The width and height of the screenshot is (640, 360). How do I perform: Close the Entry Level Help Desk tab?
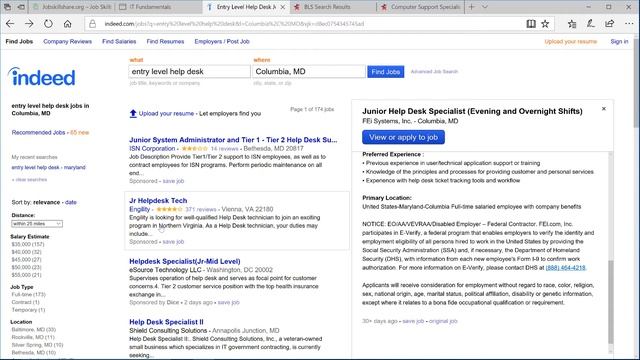282,7
